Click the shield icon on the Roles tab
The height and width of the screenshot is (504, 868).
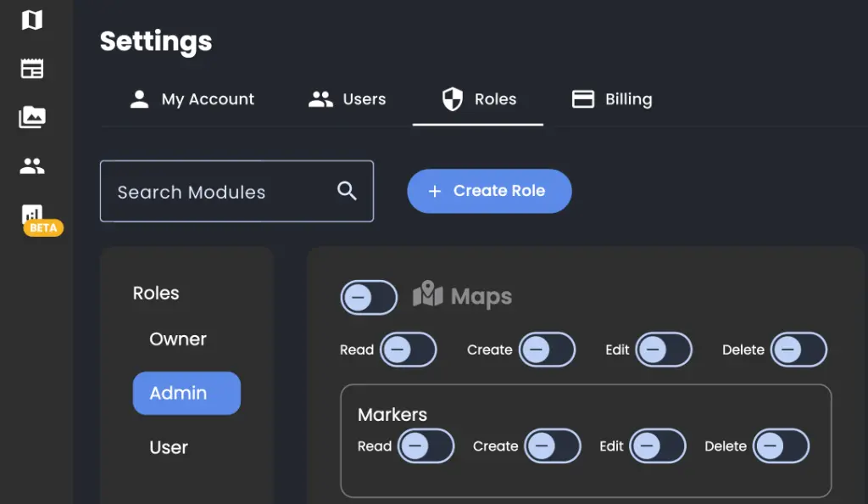coord(453,98)
